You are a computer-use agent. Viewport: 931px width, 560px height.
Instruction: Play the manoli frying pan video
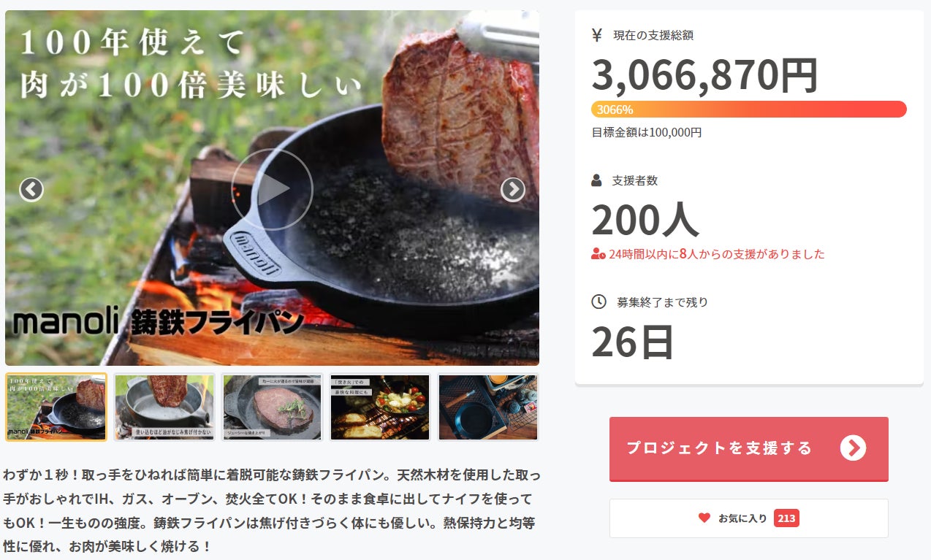point(272,189)
